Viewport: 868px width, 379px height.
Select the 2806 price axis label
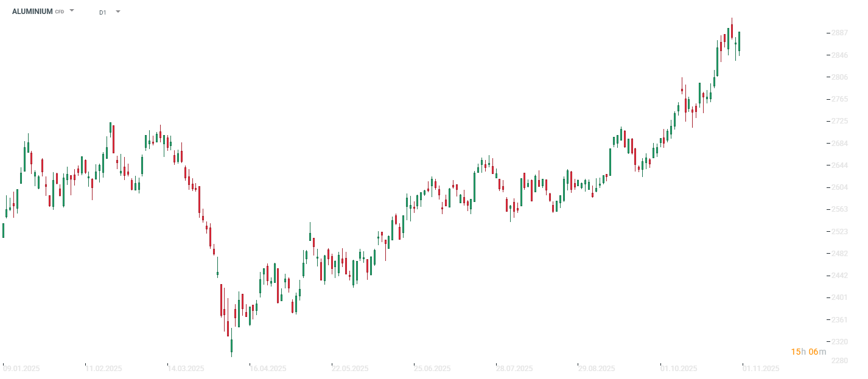[839, 77]
